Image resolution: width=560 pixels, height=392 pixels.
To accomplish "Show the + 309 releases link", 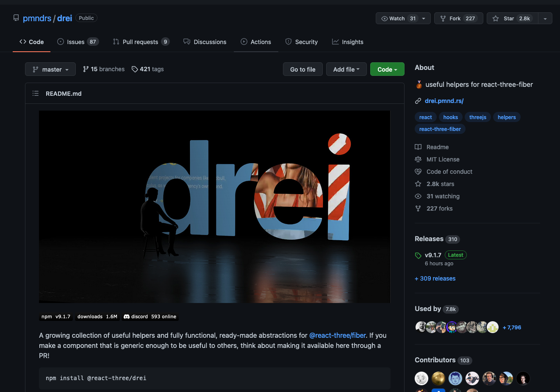I will coord(435,278).
